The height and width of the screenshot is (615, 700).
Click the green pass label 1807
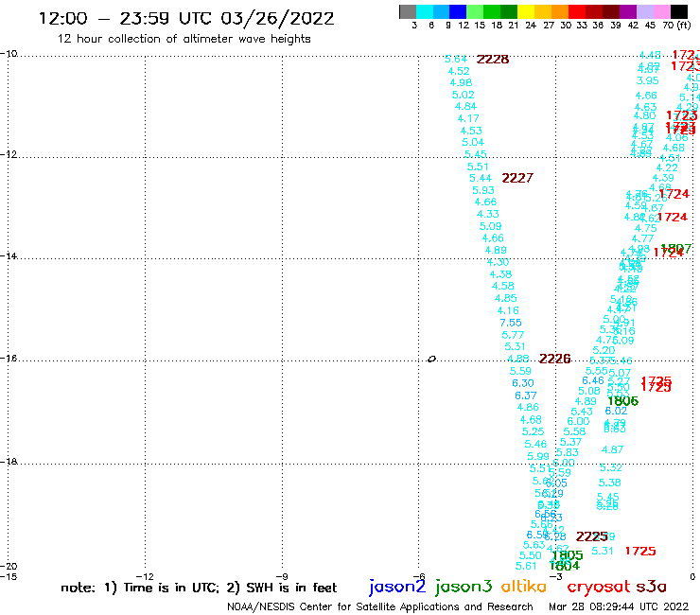pos(676,248)
